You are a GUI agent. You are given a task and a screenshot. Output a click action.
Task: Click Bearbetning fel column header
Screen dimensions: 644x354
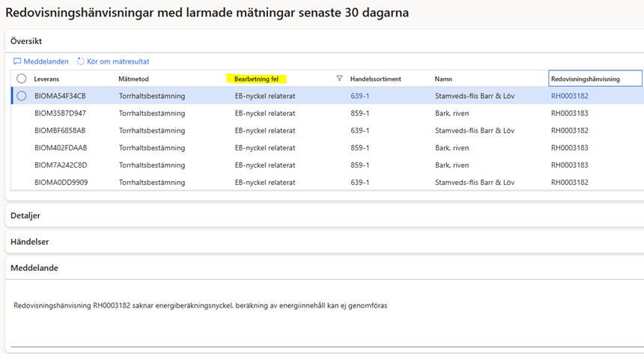coord(256,79)
